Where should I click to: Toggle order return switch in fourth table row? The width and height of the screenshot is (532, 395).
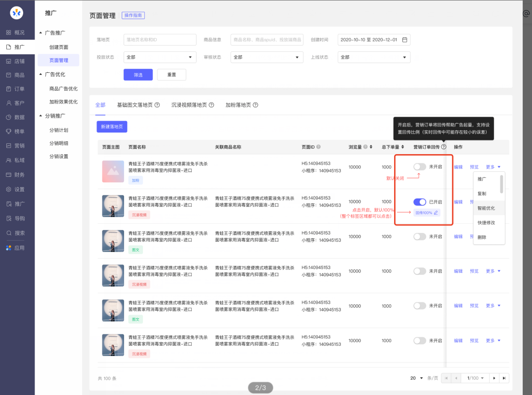[420, 271]
